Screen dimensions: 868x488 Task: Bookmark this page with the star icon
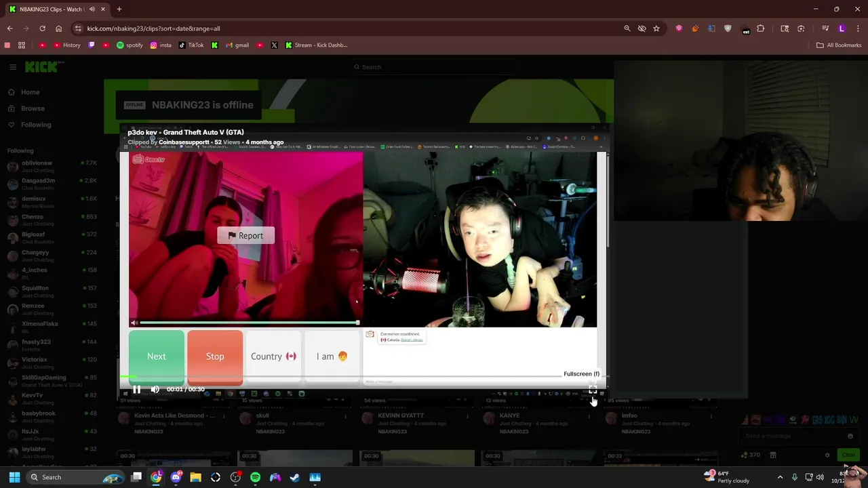[x=656, y=28]
